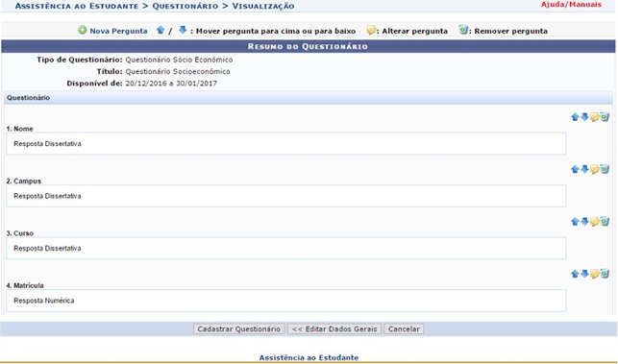This screenshot has width=618, height=364.
Task: Click the breadcrumb 'Assistência ao Estudante > Questionário > Visualização'
Action: (155, 6)
